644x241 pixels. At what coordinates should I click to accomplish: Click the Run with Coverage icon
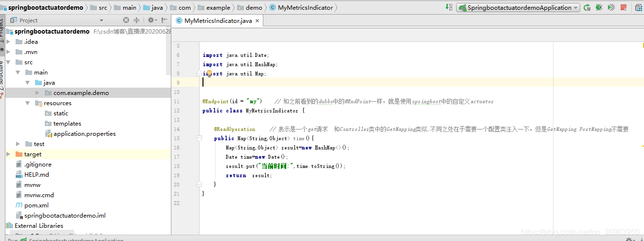pos(611,7)
